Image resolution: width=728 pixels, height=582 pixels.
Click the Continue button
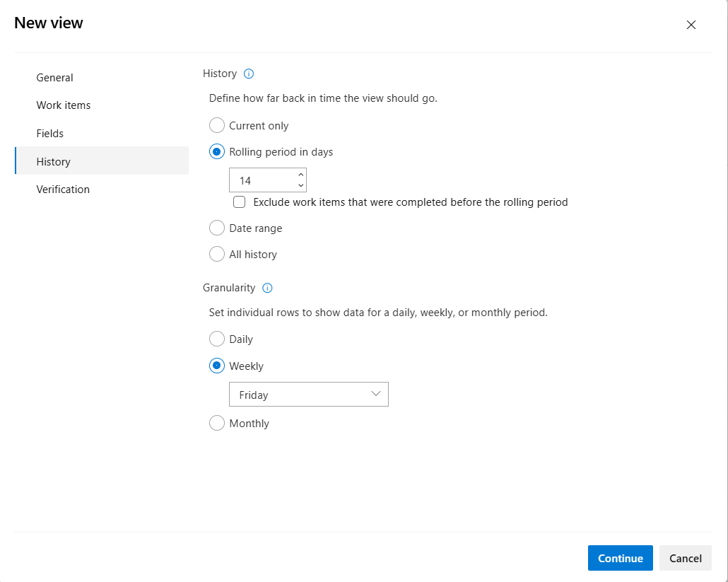620,558
